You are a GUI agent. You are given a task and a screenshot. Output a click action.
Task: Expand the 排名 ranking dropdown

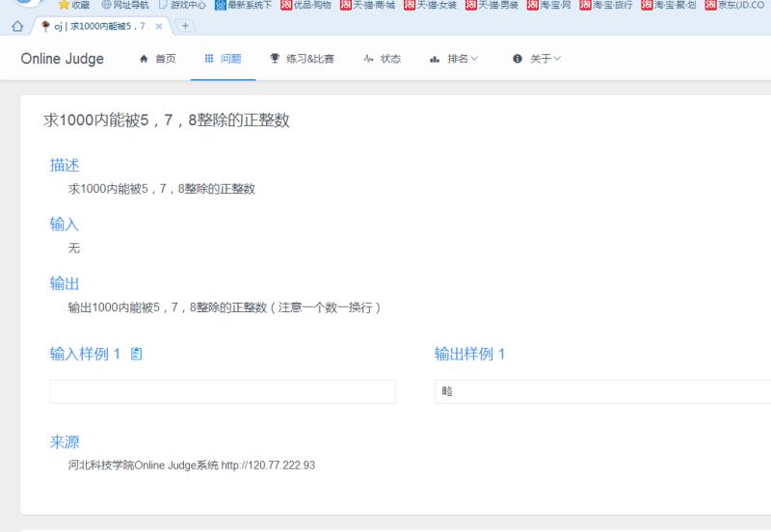tap(454, 59)
